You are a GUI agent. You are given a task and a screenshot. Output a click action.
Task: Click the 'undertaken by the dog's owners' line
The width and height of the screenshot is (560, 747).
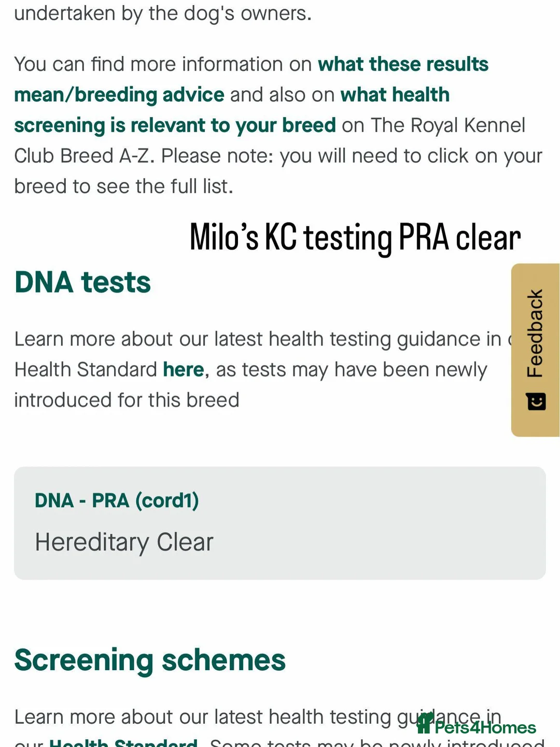163,13
